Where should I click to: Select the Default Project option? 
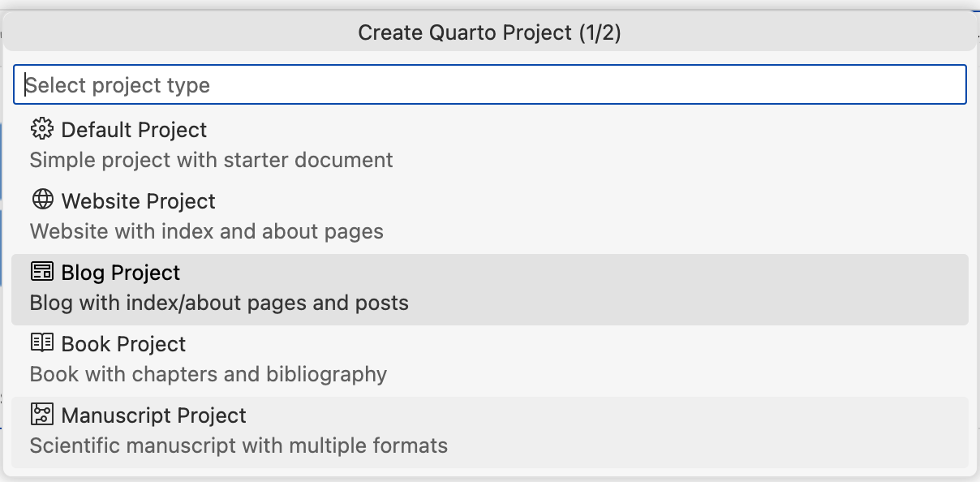pyautogui.click(x=134, y=130)
